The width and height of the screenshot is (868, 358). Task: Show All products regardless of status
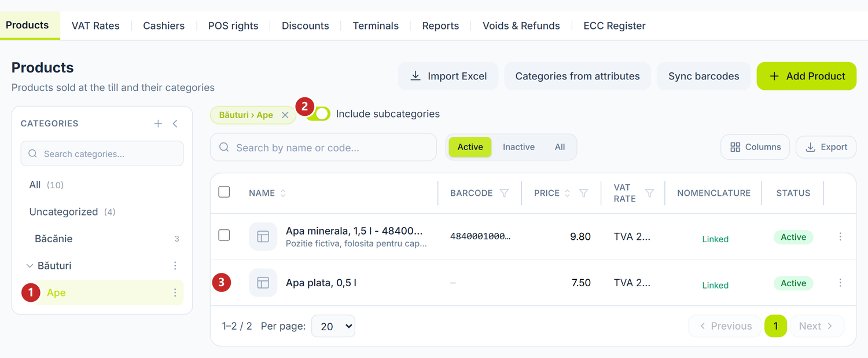coord(560,147)
